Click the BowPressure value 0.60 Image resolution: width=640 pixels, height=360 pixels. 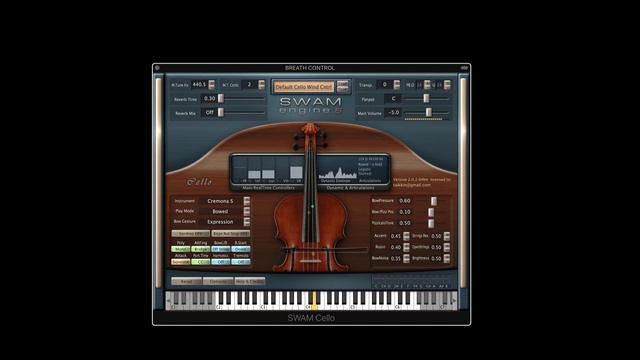tap(405, 201)
